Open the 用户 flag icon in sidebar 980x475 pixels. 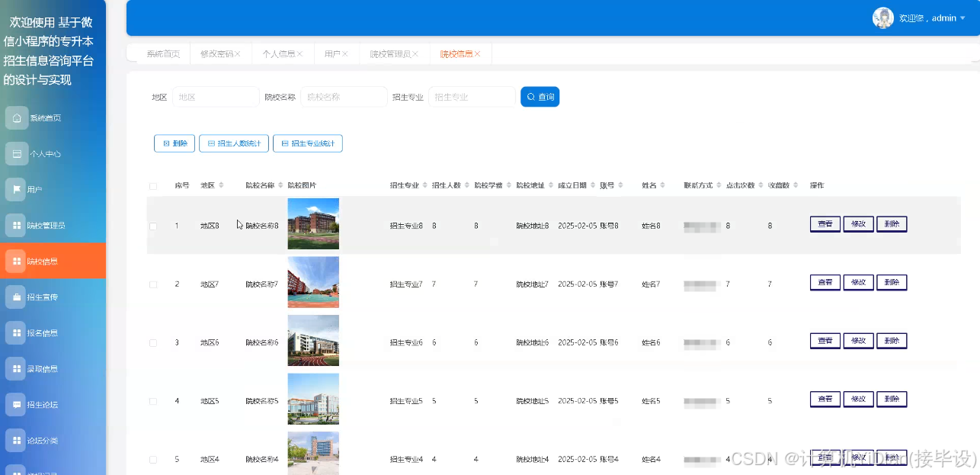click(x=17, y=189)
